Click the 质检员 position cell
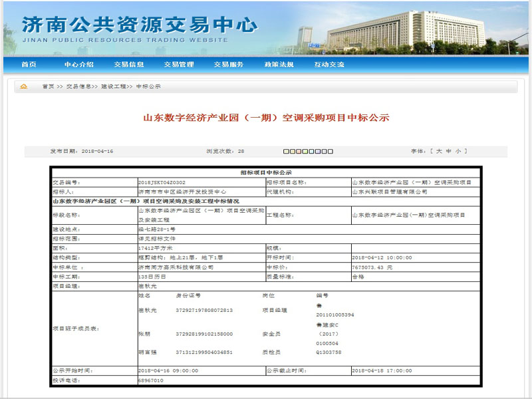The height and width of the screenshot is (399, 532). click(271, 352)
